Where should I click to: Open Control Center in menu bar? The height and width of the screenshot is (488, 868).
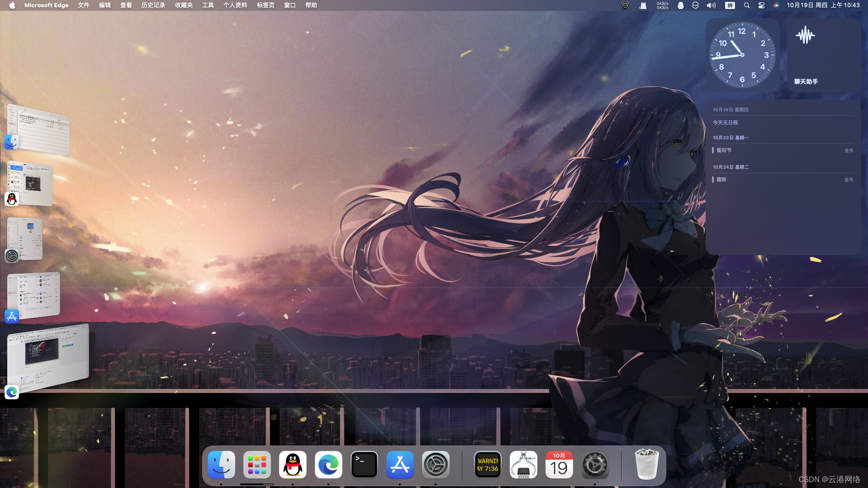click(761, 5)
